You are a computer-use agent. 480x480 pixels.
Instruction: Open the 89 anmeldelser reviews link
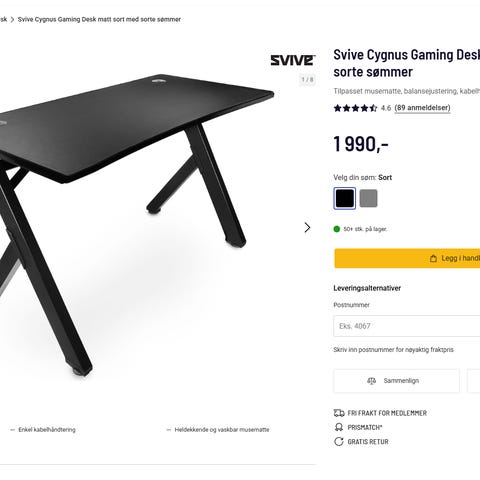[422, 108]
